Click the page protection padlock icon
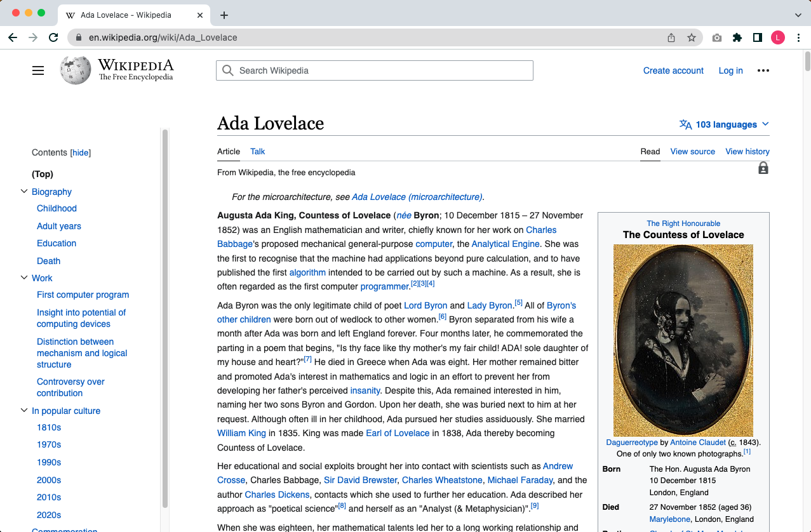Viewport: 811px width, 532px height. [x=763, y=168]
